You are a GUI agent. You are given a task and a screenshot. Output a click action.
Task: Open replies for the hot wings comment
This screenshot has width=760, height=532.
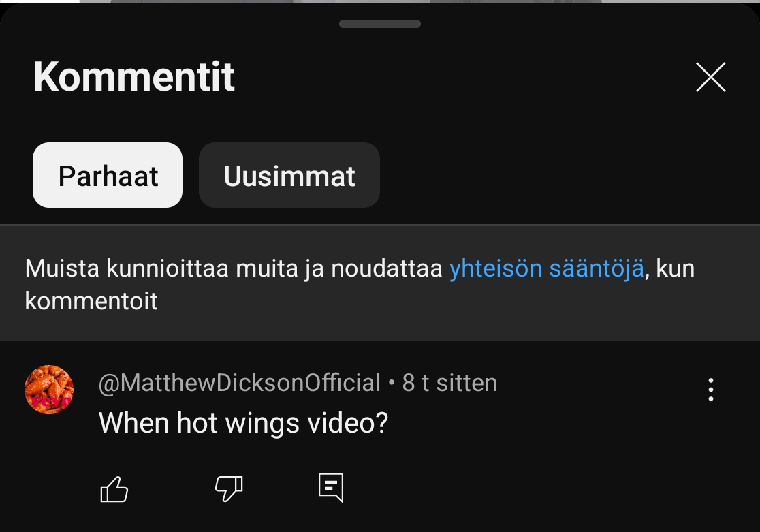331,488
